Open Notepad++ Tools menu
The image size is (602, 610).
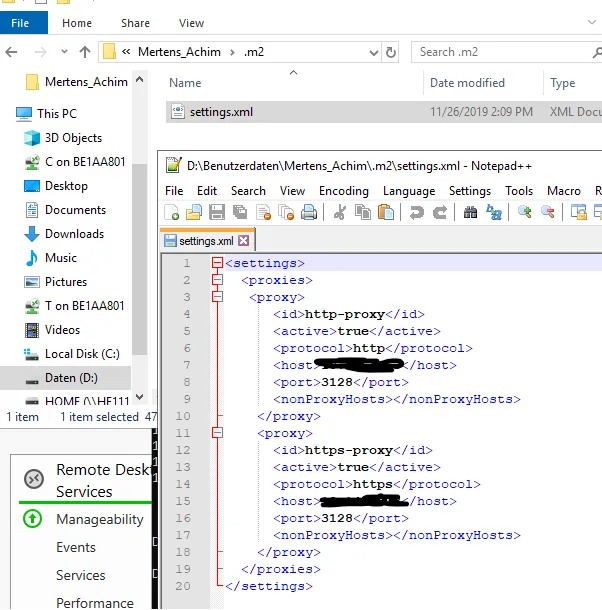tap(519, 191)
